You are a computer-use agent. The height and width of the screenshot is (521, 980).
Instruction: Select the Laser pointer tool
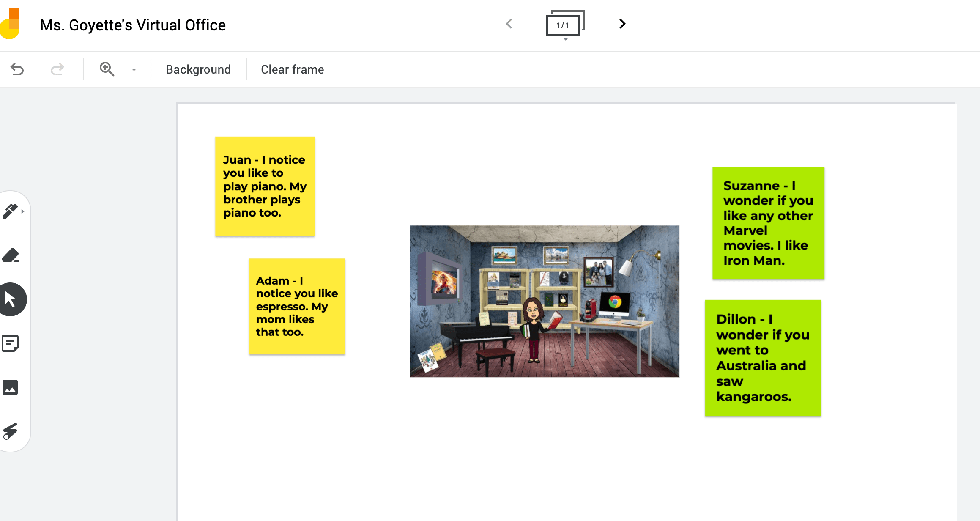click(11, 431)
